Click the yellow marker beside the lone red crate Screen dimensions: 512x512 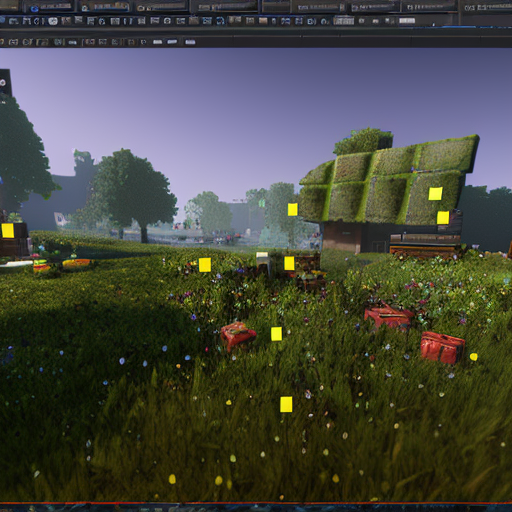coord(276,334)
